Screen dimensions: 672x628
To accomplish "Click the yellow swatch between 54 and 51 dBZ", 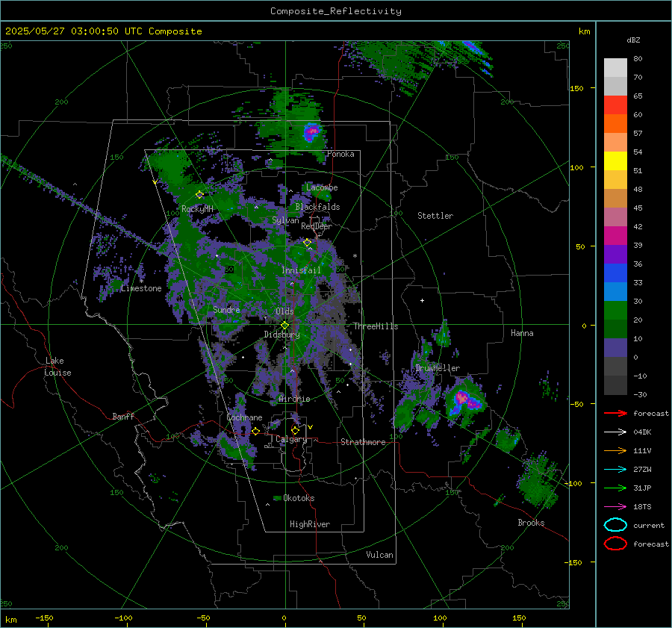I will (x=615, y=161).
